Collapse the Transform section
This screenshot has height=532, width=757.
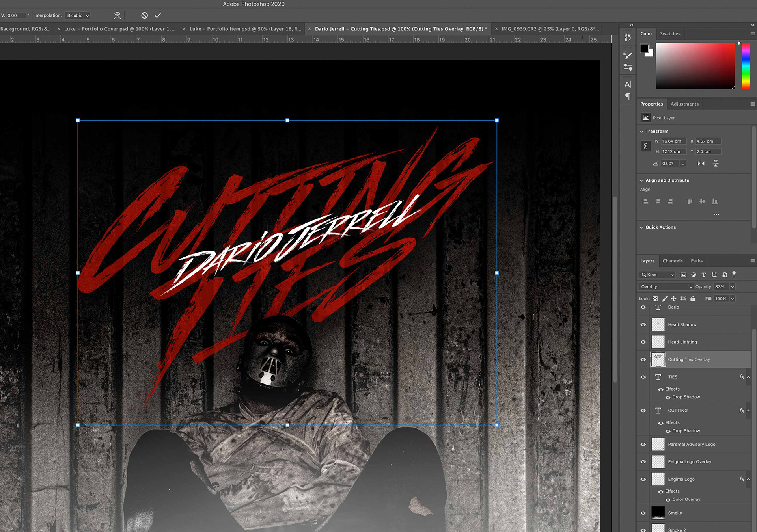click(x=641, y=132)
